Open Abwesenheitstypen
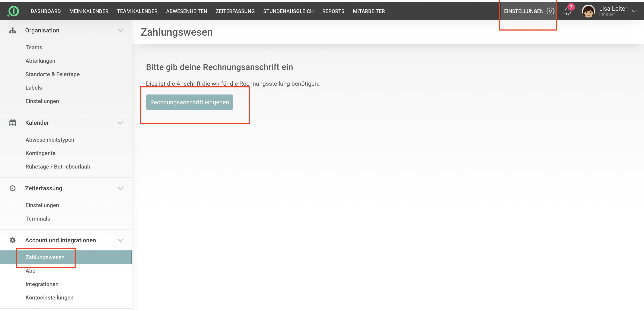Image resolution: width=644 pixels, height=311 pixels. coord(50,140)
